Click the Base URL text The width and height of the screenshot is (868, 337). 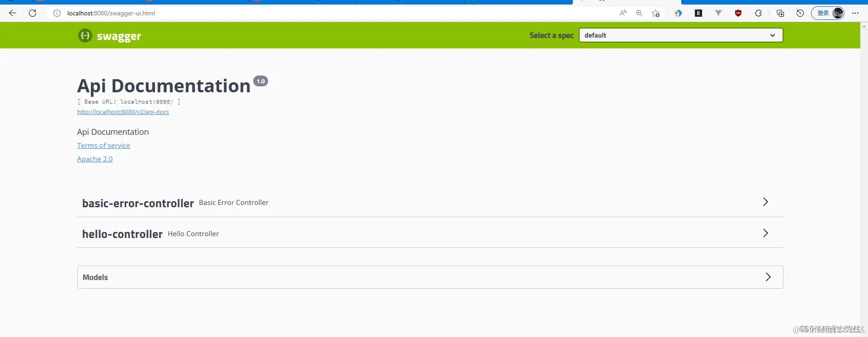click(129, 102)
